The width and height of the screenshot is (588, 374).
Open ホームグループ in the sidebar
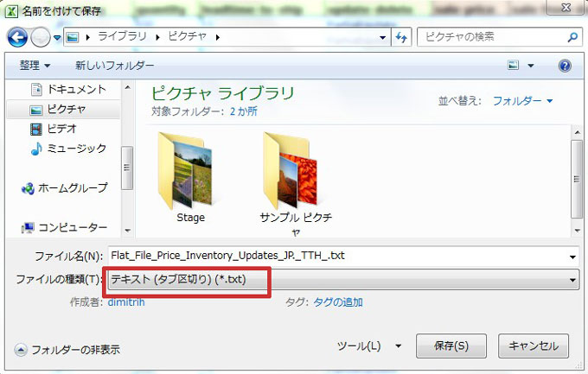pos(72,187)
